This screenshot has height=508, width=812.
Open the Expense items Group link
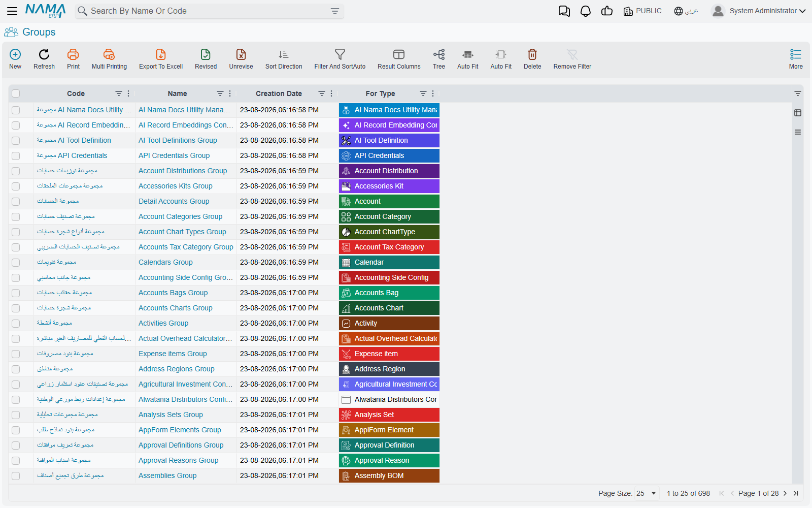point(173,354)
